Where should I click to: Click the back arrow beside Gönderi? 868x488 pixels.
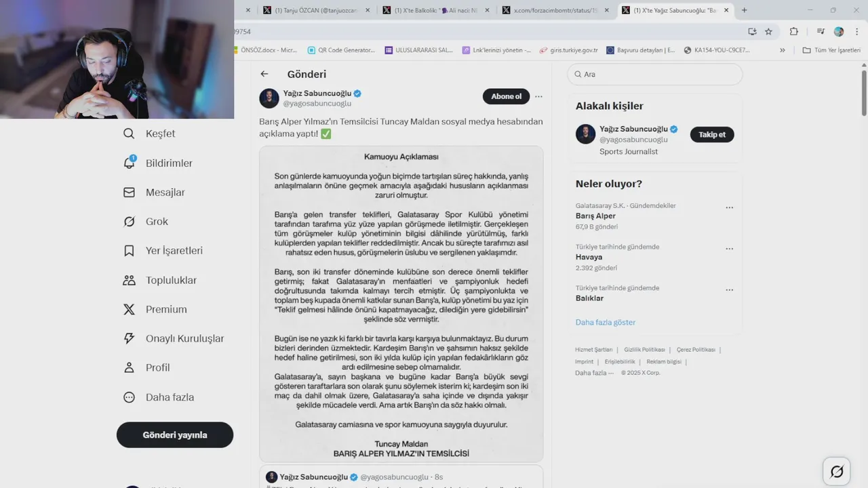(x=264, y=74)
